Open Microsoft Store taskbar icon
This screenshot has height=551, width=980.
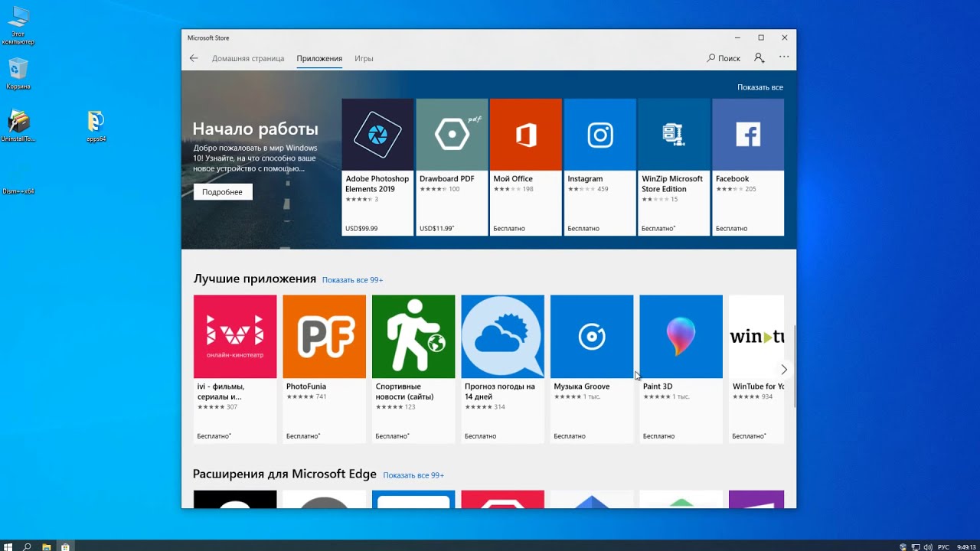coord(66,546)
